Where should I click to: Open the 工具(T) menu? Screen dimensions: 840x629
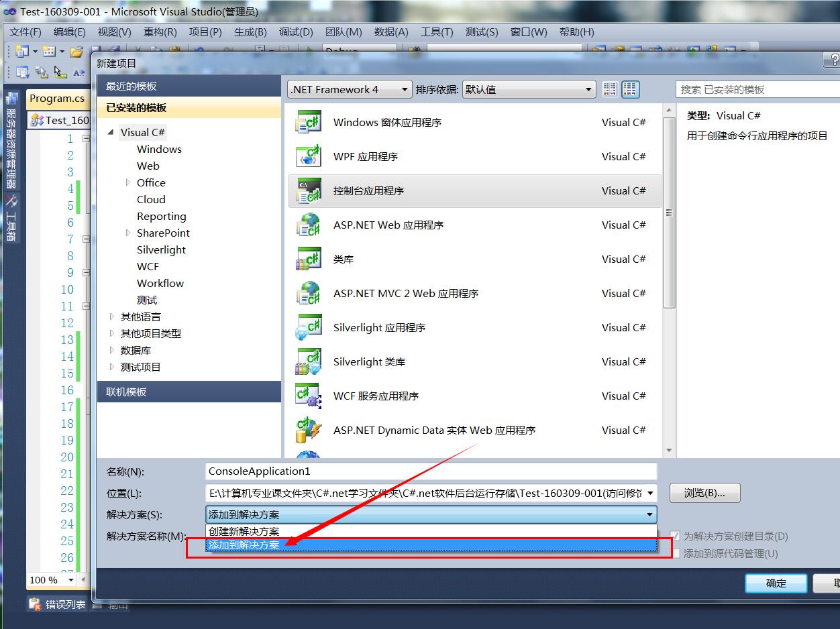coord(437,32)
